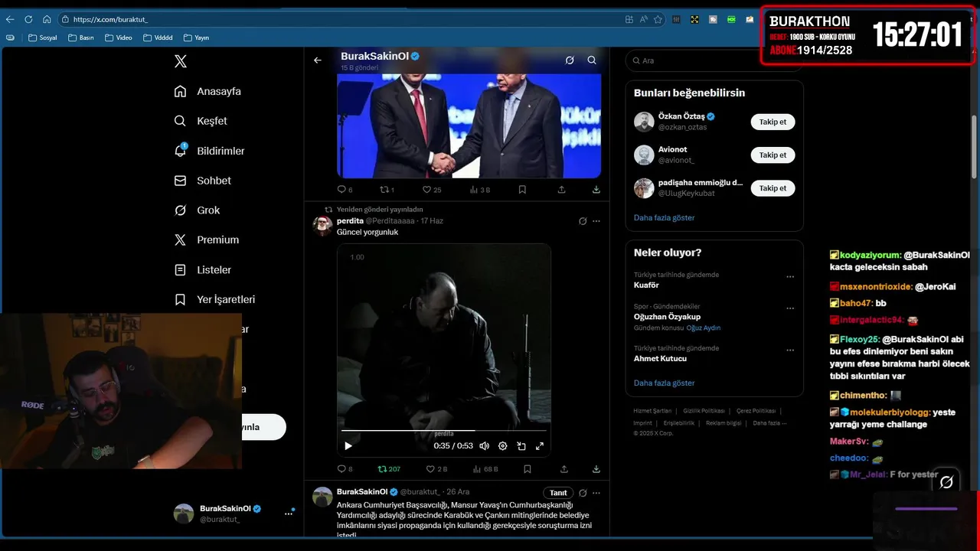The height and width of the screenshot is (551, 980).
Task: Reload the page in the browser
Action: point(28,19)
